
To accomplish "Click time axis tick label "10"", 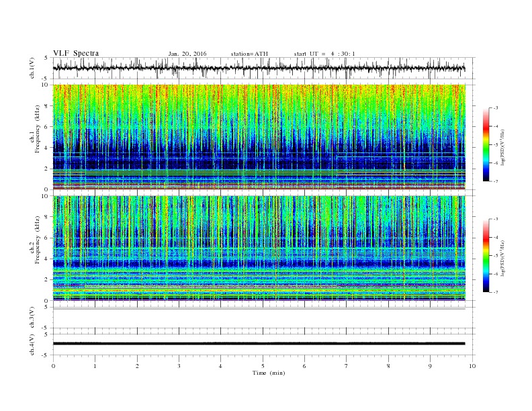I will 472,366.
